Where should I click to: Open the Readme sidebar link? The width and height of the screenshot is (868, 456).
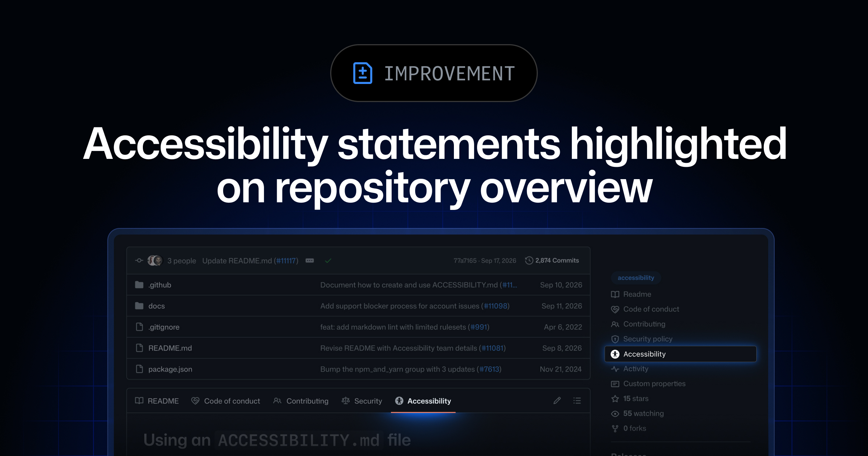click(637, 294)
